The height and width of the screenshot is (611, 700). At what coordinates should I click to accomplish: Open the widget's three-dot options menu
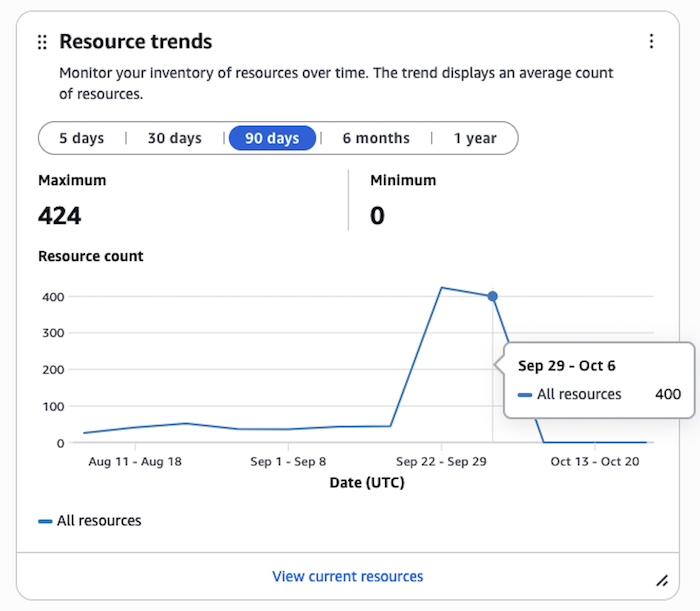point(651,41)
